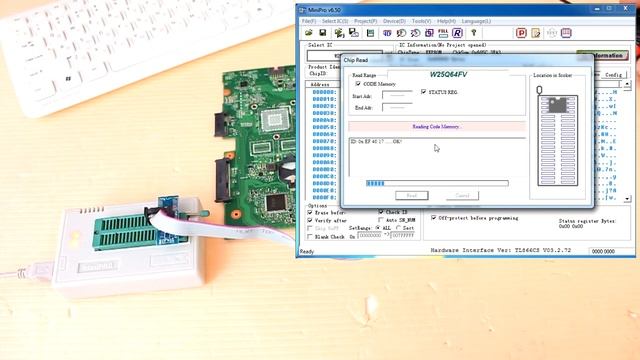Viewport: 640px width, 360px height.
Task: Click the greyed TEST toolbar icon
Action: 551,33
